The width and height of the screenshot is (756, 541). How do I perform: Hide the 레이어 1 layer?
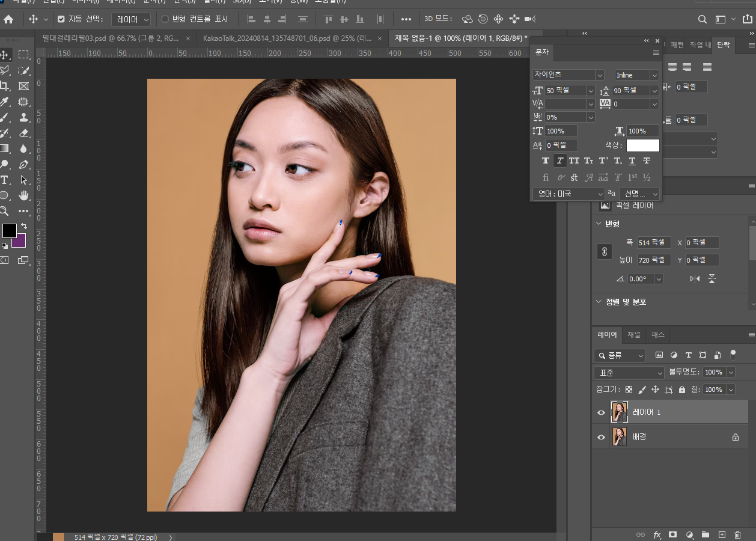click(601, 412)
